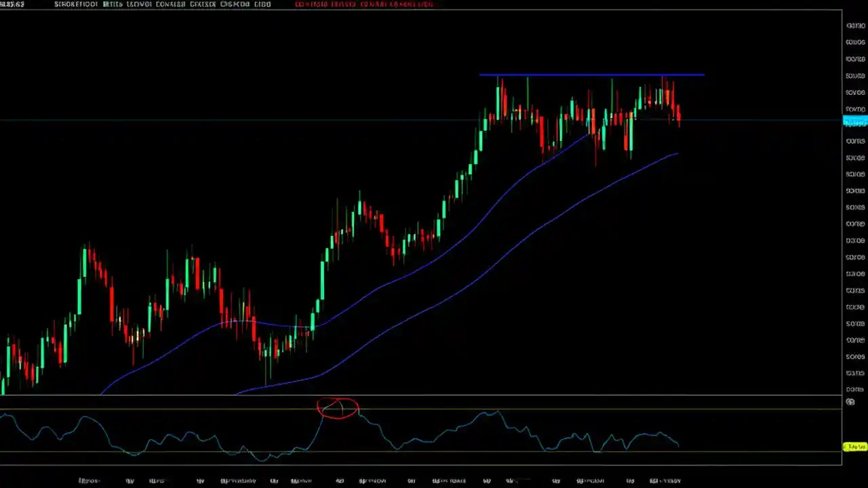Click the circular badge icon below the price scale

pos(851,401)
